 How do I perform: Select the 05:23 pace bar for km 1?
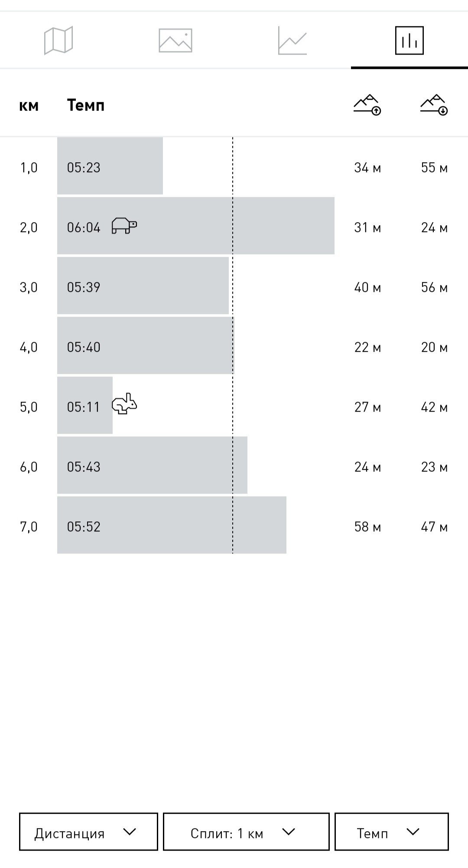pos(110,166)
